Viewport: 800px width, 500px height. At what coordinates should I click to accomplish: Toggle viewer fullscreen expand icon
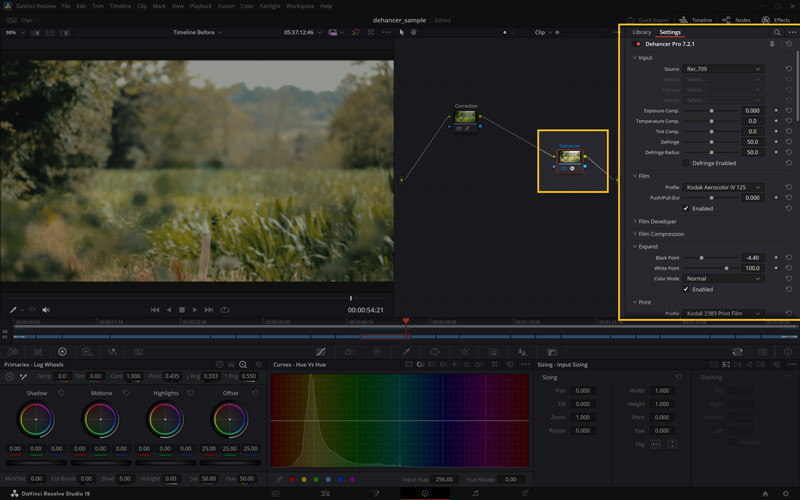371,32
